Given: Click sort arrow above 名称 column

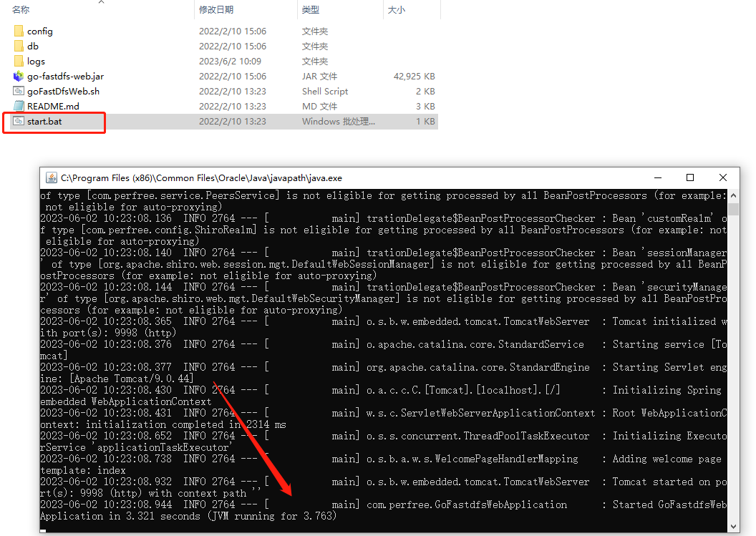Looking at the screenshot, I should (101, 2).
